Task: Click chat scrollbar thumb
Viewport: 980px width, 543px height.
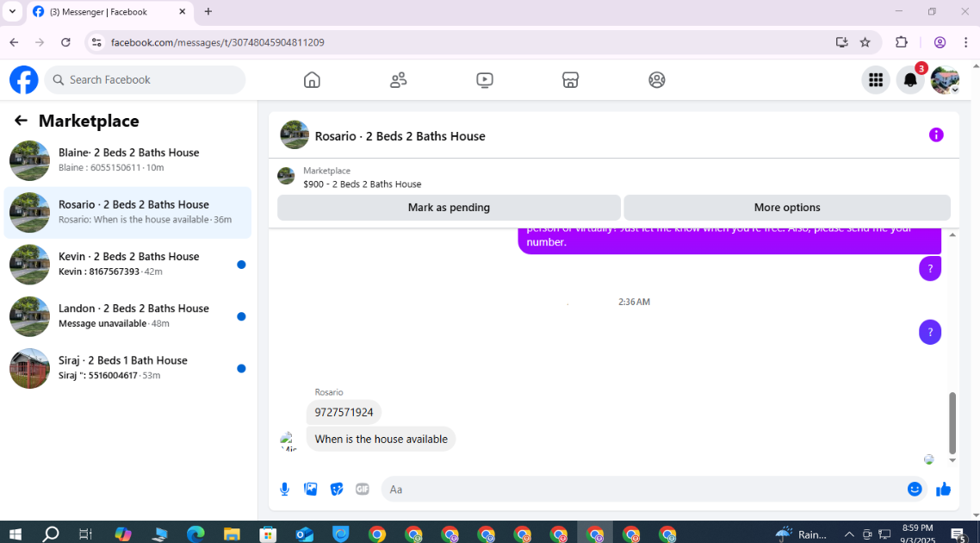Action: (x=952, y=423)
